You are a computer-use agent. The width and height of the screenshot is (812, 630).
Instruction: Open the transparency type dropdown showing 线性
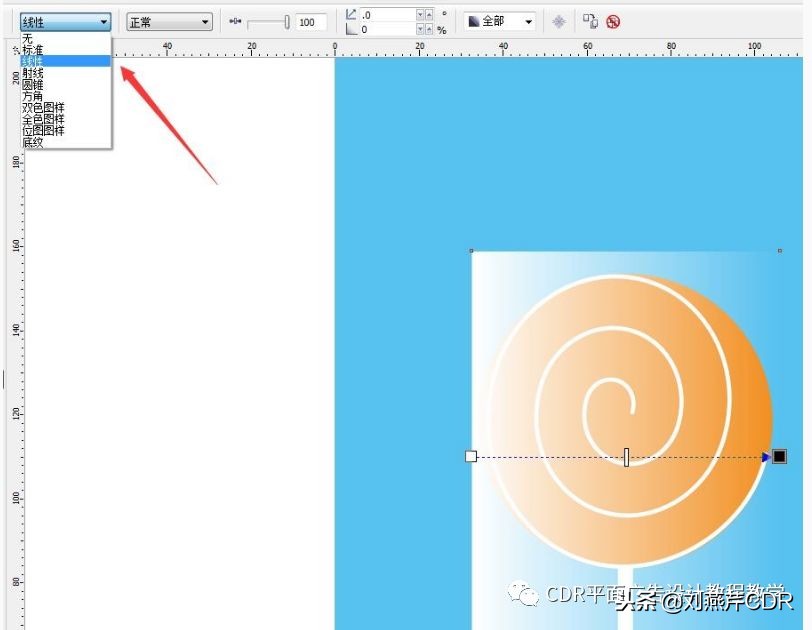tap(65, 22)
